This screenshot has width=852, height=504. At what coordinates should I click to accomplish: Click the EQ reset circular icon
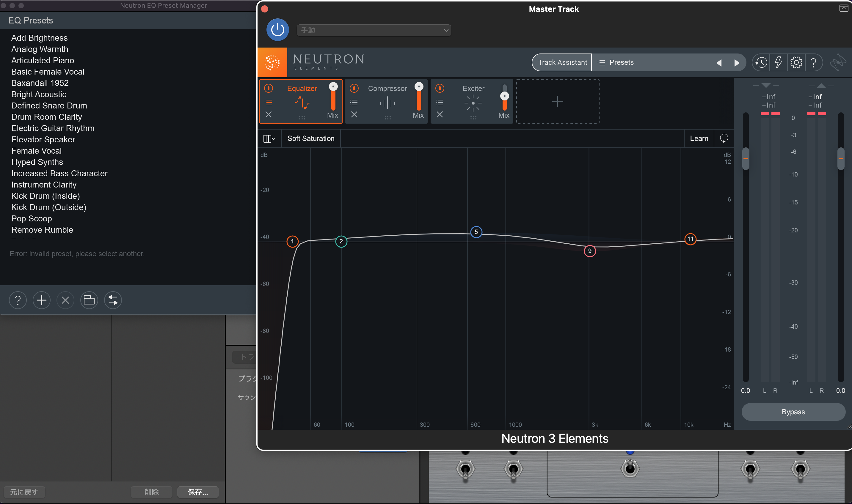point(724,138)
